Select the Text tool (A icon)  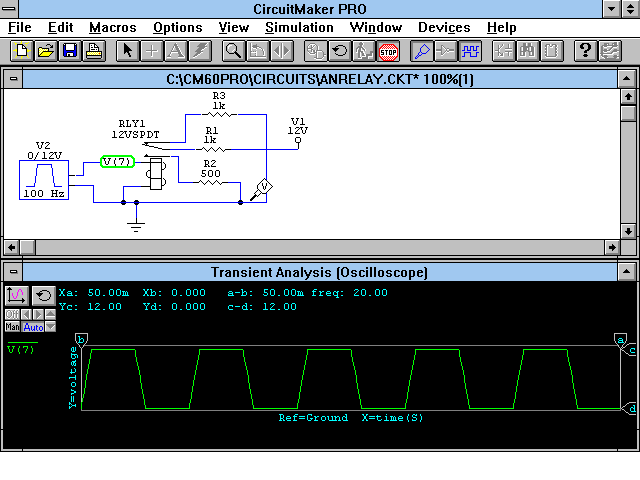(175, 50)
